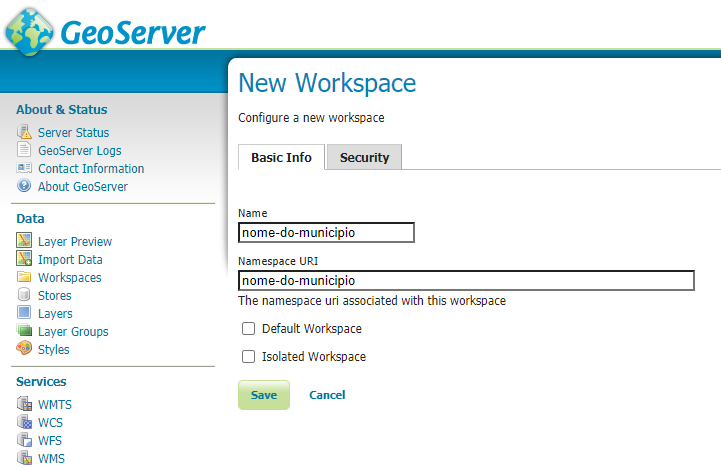
Task: Check the Isolated Workspace option
Action: 249,357
